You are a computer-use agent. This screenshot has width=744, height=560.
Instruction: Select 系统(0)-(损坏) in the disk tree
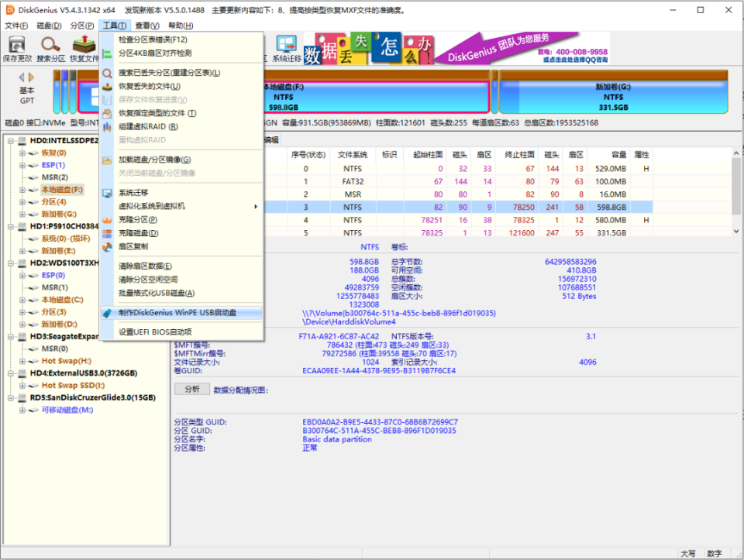pos(65,239)
